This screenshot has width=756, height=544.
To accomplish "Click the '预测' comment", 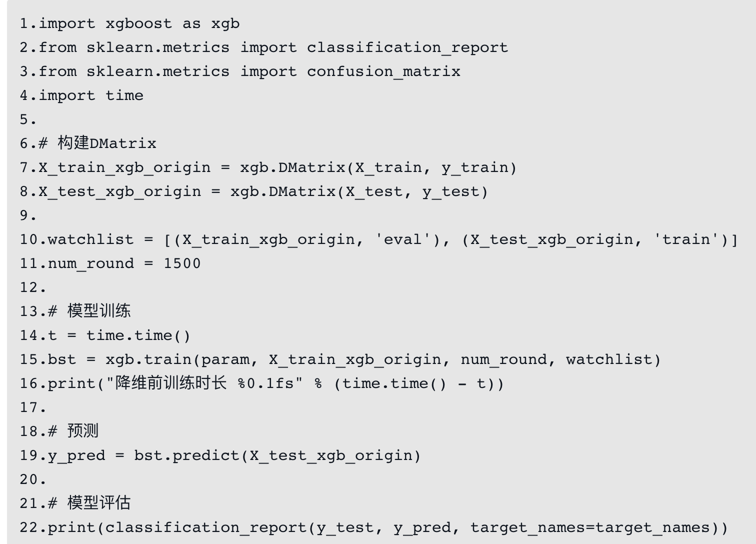I will pos(83,431).
